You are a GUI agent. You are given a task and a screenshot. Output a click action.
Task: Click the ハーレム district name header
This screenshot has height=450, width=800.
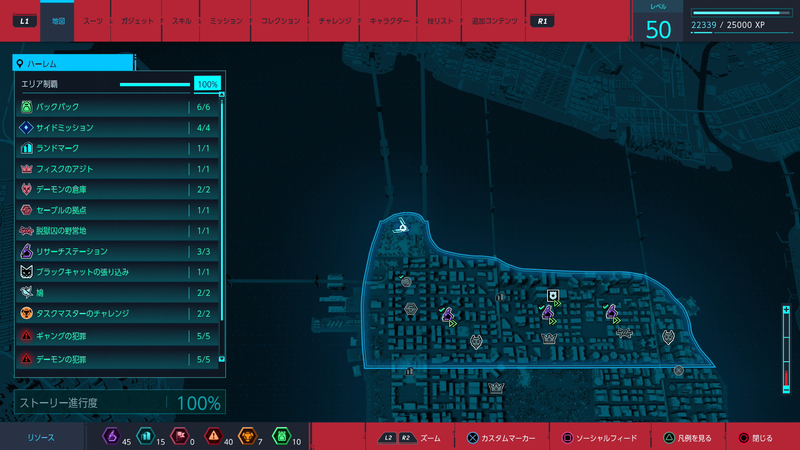pos(73,63)
